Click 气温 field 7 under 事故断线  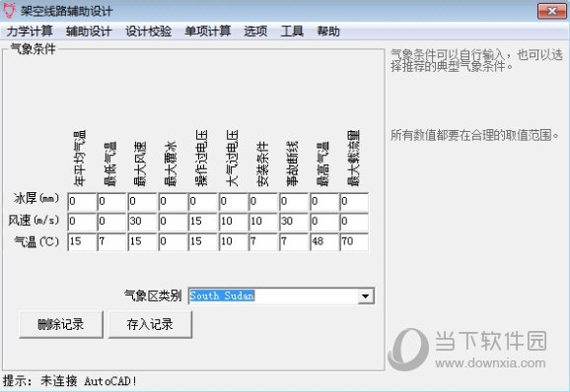[x=294, y=242]
